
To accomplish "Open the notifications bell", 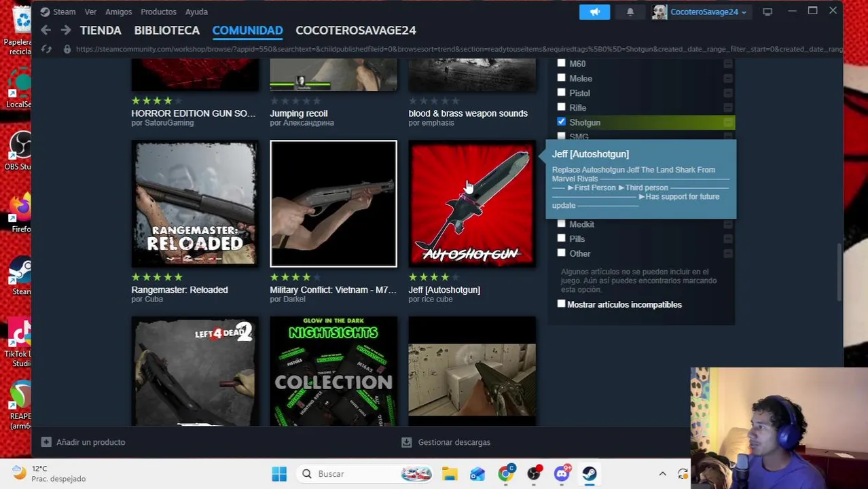I will click(630, 12).
